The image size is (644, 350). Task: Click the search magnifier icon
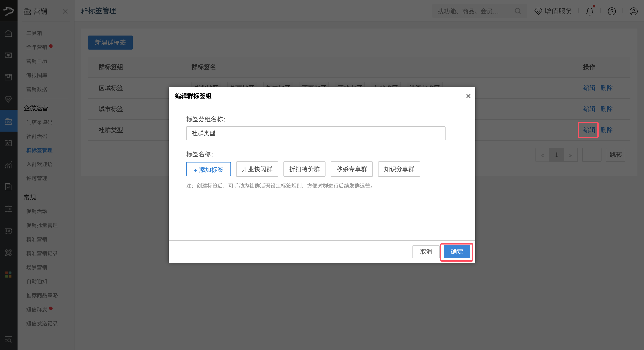tap(517, 11)
